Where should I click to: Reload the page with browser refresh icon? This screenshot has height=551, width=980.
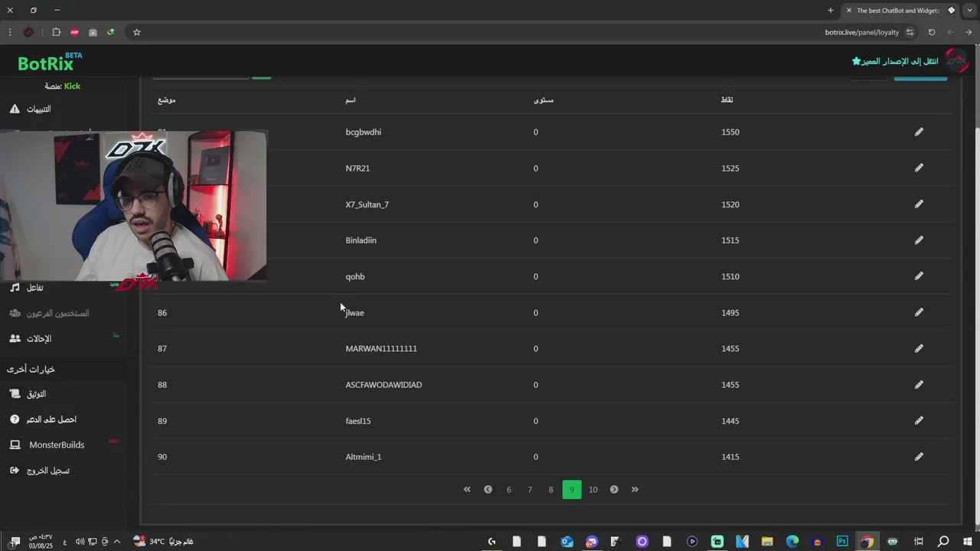pos(932,32)
